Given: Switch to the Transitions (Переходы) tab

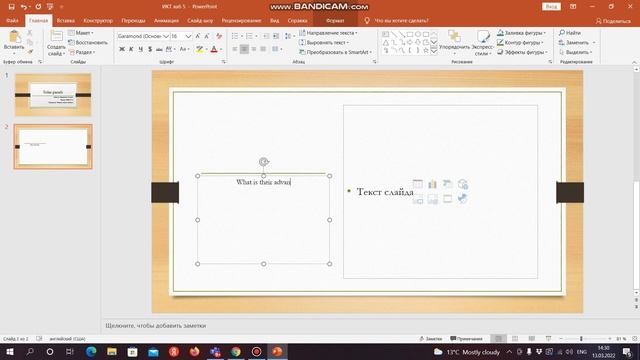Looking at the screenshot, I should click(133, 20).
